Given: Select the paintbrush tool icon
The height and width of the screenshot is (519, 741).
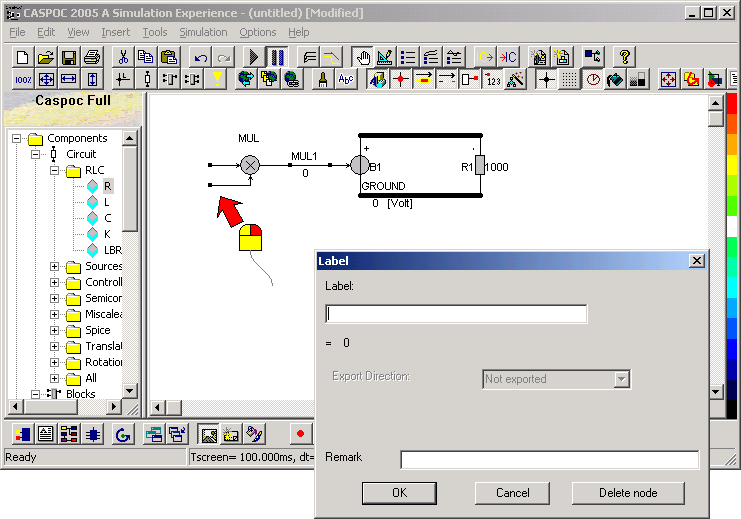Looking at the screenshot, I should click(x=323, y=79).
